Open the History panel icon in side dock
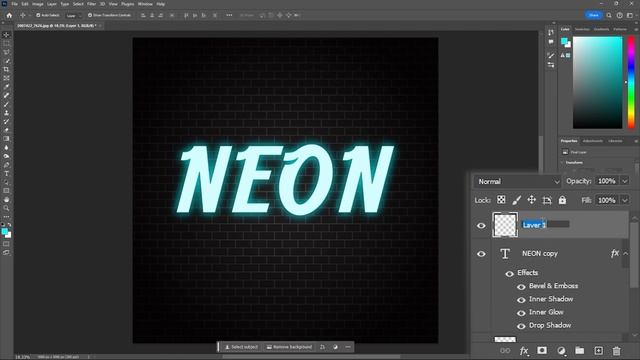 pyautogui.click(x=551, y=33)
